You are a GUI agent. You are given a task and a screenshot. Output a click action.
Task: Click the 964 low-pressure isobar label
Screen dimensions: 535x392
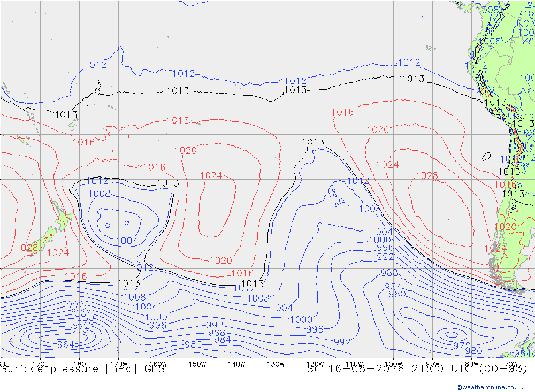click(65, 344)
